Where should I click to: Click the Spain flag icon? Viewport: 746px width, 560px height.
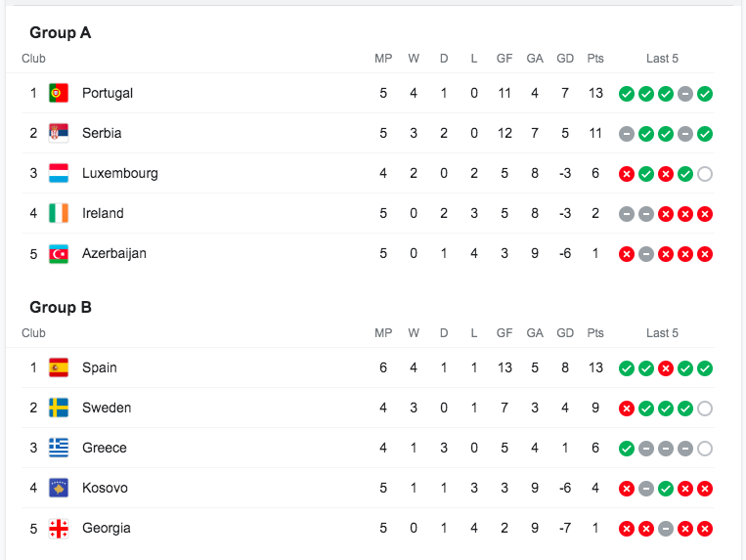[x=59, y=367]
